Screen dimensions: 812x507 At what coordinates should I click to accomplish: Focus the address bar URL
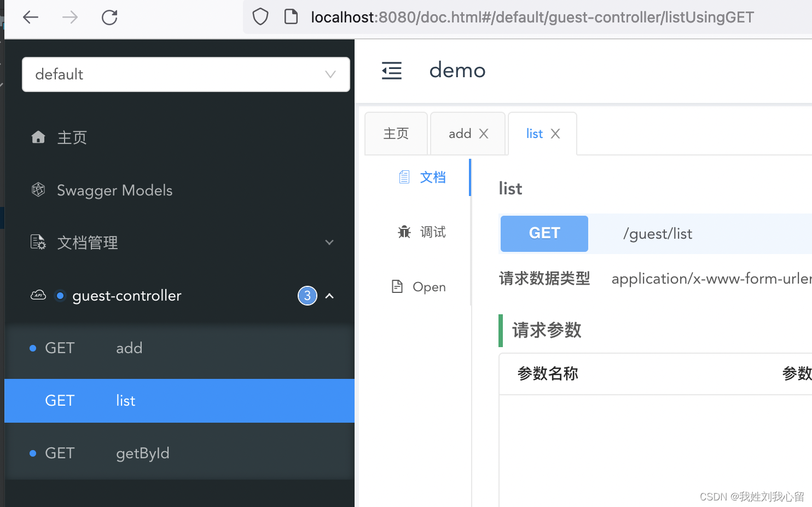(x=532, y=18)
